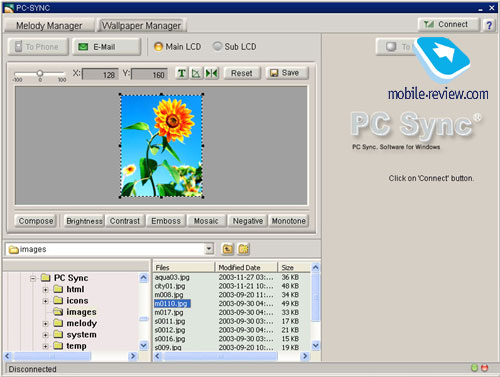Reset the image edits
The width and height of the screenshot is (500, 377).
[x=242, y=73]
